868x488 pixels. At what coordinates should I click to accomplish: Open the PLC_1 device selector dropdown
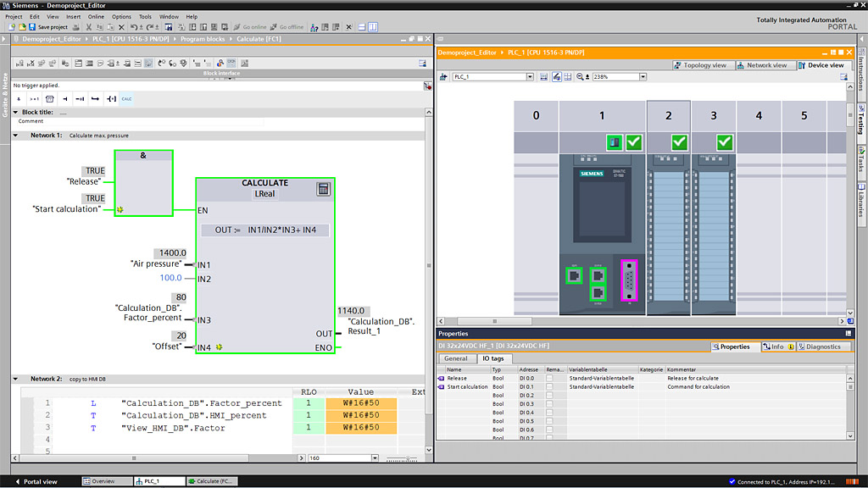pyautogui.click(x=530, y=76)
